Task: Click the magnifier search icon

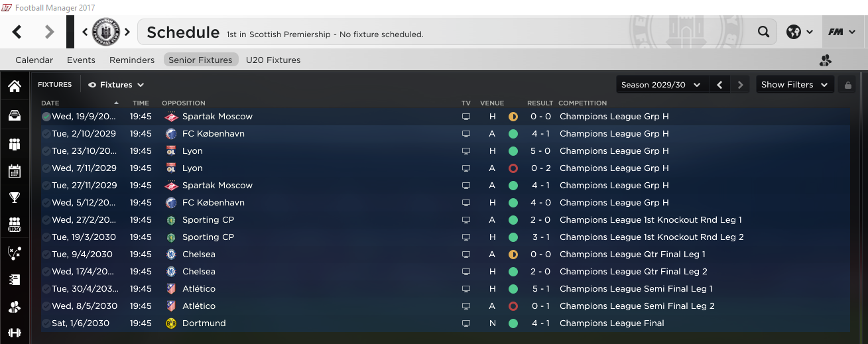Action: click(763, 32)
